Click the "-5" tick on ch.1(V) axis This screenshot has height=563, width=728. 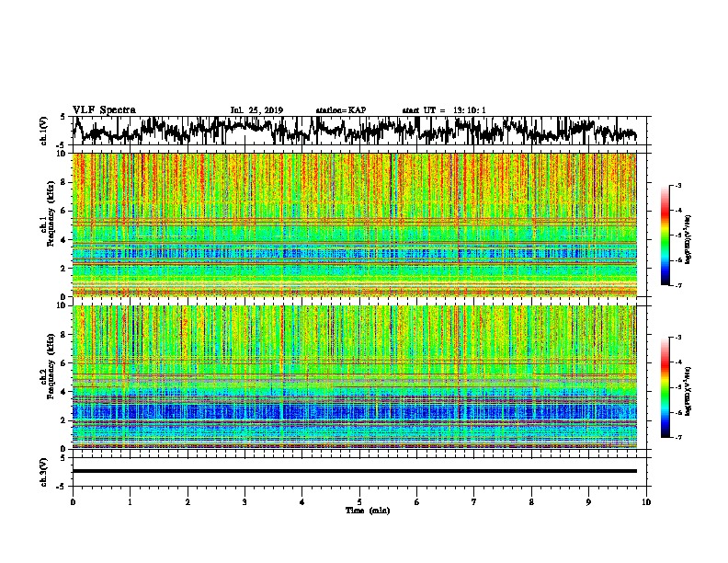(62, 144)
